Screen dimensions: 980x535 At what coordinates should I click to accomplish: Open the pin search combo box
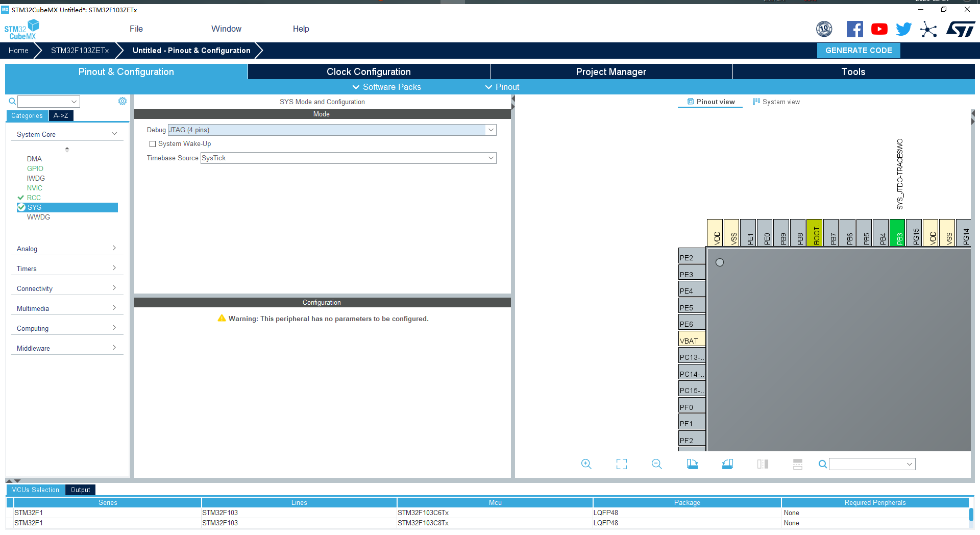[x=872, y=464]
